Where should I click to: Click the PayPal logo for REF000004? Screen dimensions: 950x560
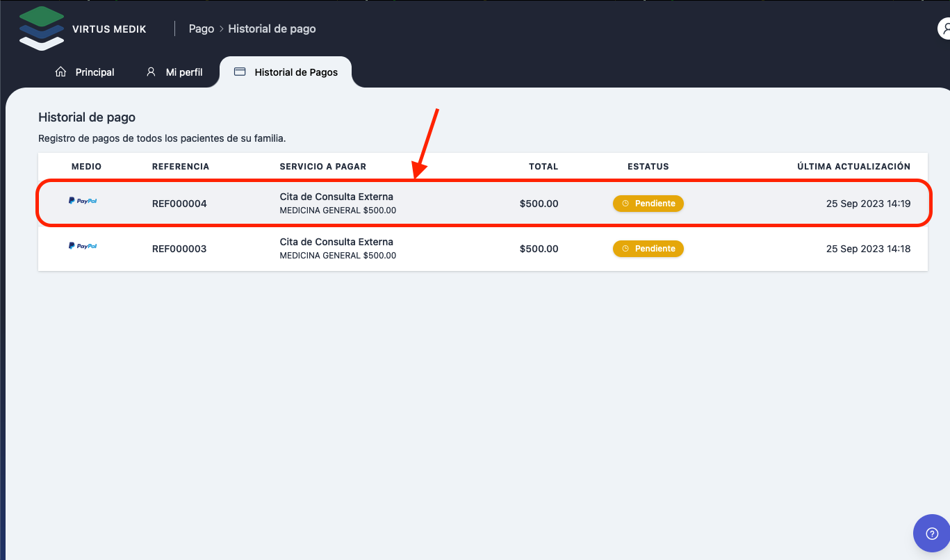coord(83,201)
